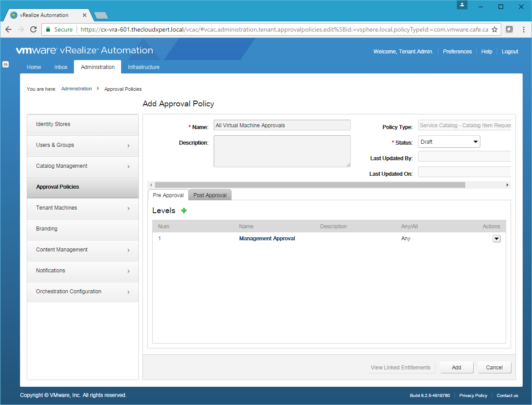Click into the Description text area
Image resolution: width=532 pixels, height=405 pixels.
pyautogui.click(x=282, y=151)
